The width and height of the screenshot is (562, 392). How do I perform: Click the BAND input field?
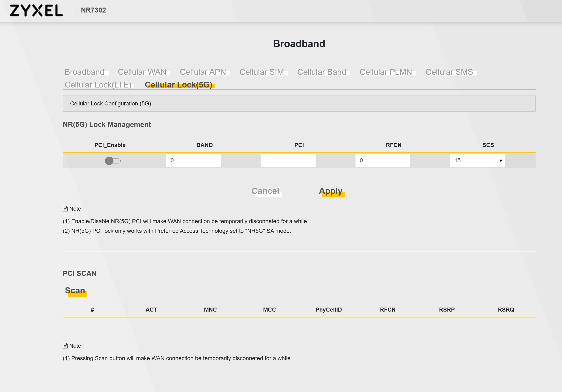193,160
